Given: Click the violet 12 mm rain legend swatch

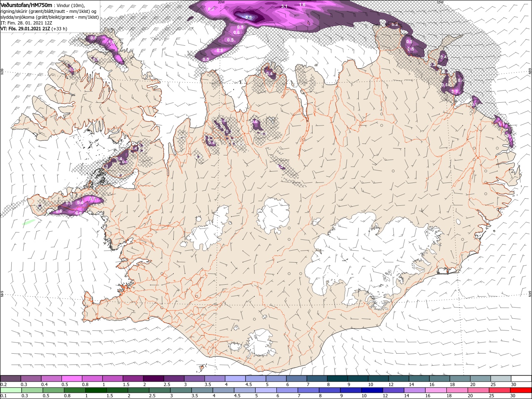Looking at the screenshot, I should (x=393, y=390).
